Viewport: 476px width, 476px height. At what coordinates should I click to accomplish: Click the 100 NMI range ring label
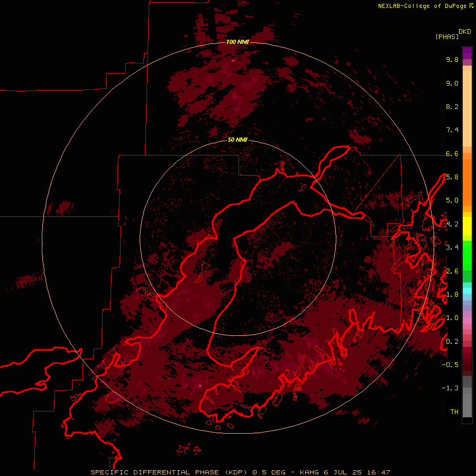click(x=237, y=42)
